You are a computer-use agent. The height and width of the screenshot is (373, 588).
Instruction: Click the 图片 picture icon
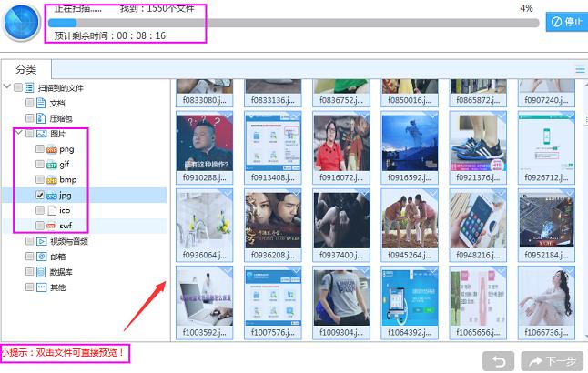pyautogui.click(x=41, y=134)
